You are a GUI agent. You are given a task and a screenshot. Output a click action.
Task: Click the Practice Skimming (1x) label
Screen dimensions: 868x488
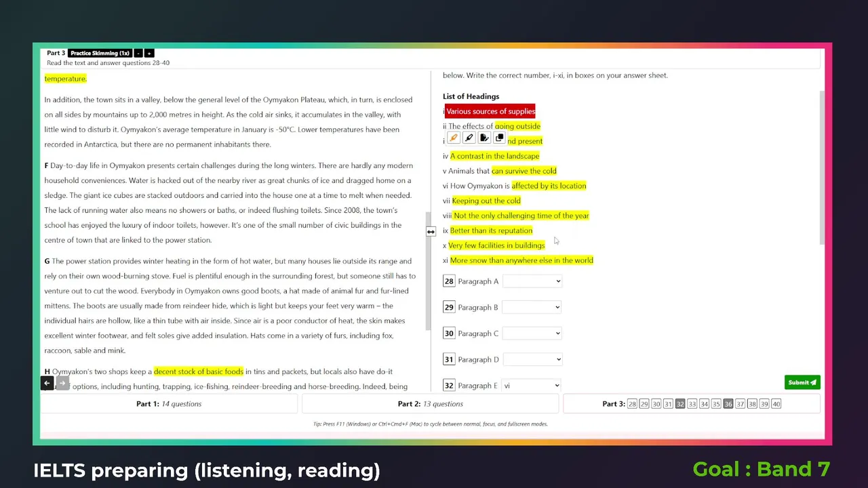pyautogui.click(x=100, y=53)
